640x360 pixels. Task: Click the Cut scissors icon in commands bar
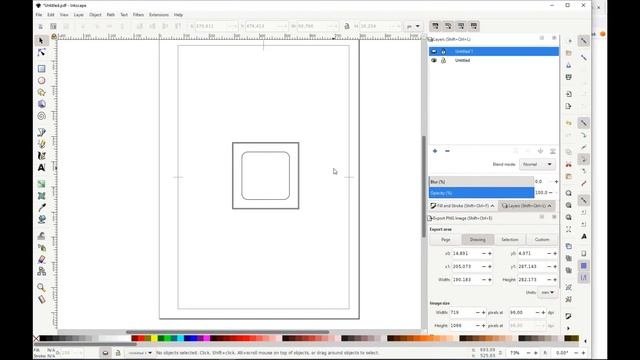coord(569,164)
